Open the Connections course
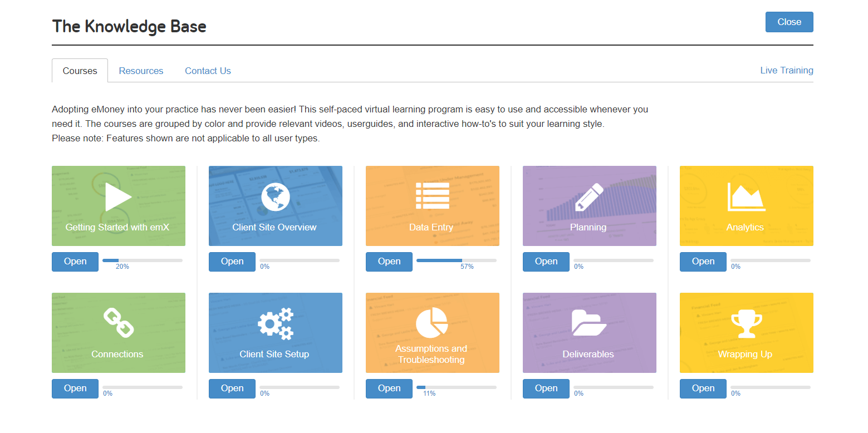 (x=75, y=388)
